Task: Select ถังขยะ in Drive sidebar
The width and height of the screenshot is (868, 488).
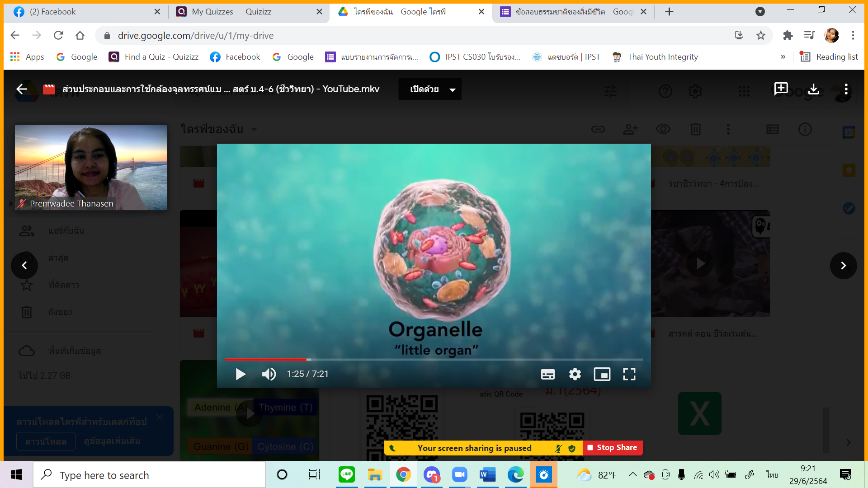Action: 60,312
